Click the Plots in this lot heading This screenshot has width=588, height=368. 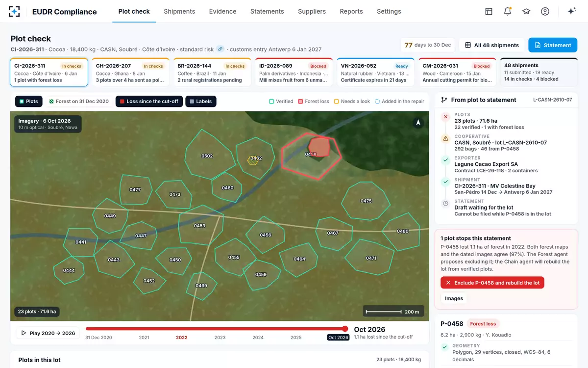(x=39, y=360)
